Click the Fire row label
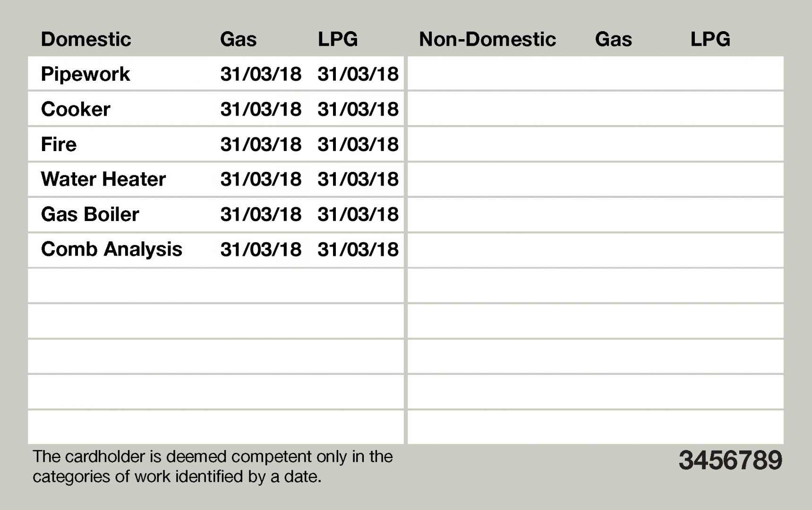The width and height of the screenshot is (812, 510). [59, 144]
